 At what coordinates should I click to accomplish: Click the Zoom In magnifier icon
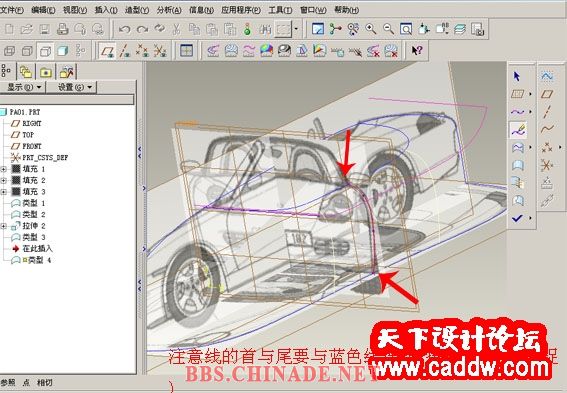point(371,29)
